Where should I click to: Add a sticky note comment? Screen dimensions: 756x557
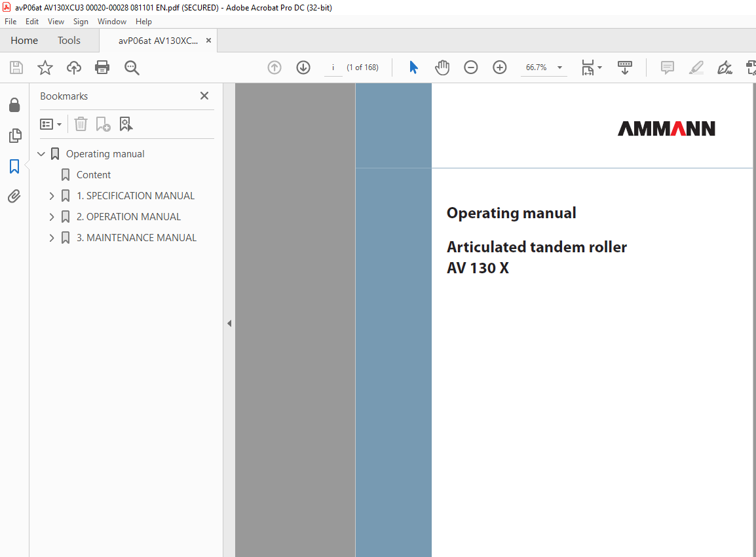click(x=668, y=67)
